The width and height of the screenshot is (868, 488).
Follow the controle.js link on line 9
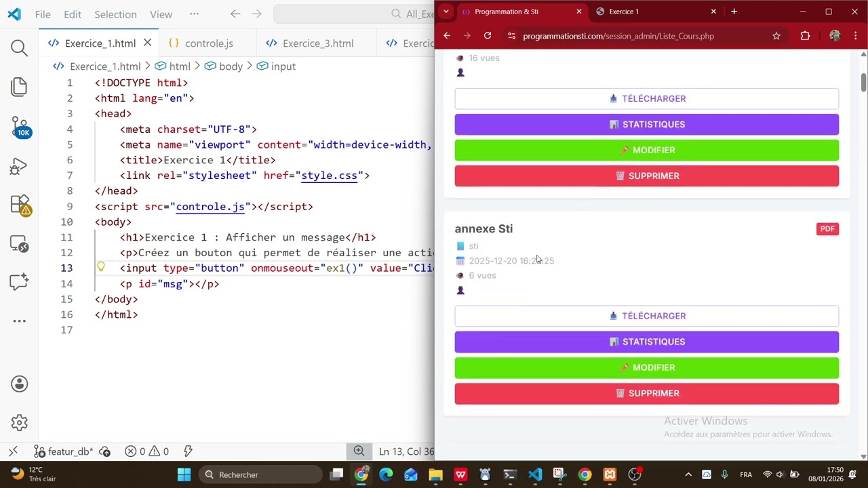pos(210,207)
